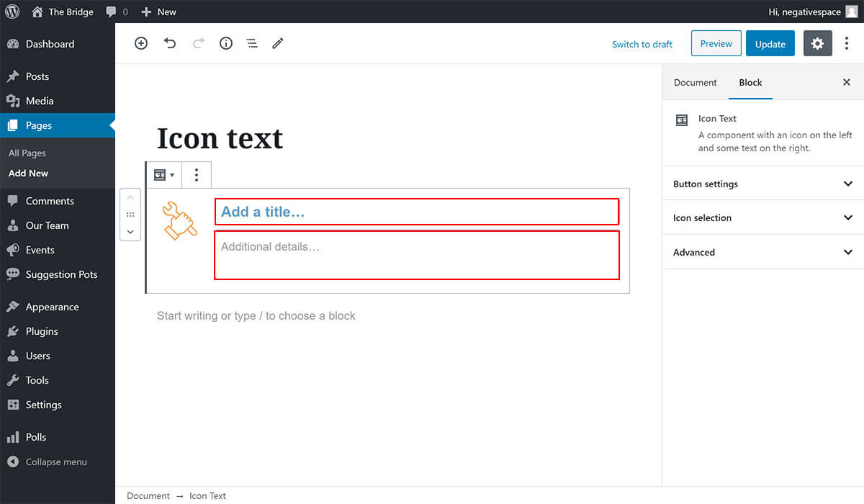864x504 pixels.
Task: Click the Switch to draft link
Action: click(x=642, y=44)
